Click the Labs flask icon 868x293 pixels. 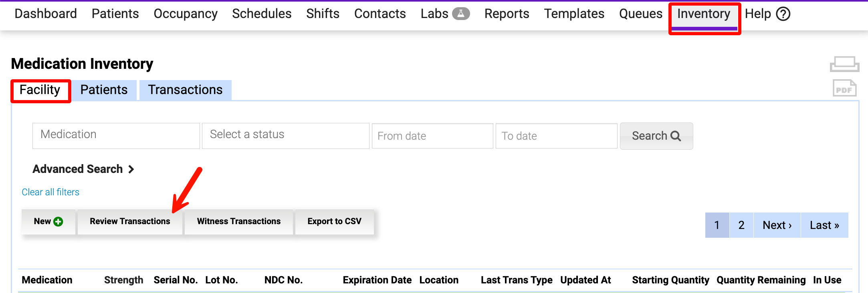[x=461, y=14]
